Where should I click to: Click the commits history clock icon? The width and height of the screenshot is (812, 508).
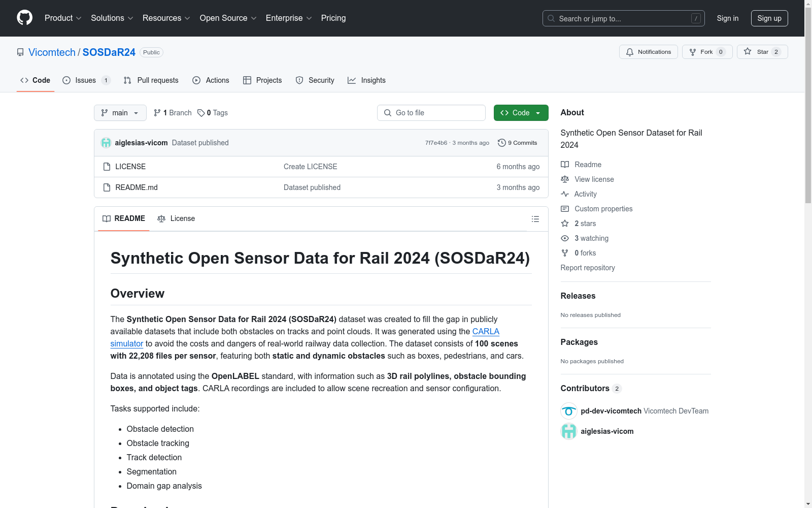(502, 143)
